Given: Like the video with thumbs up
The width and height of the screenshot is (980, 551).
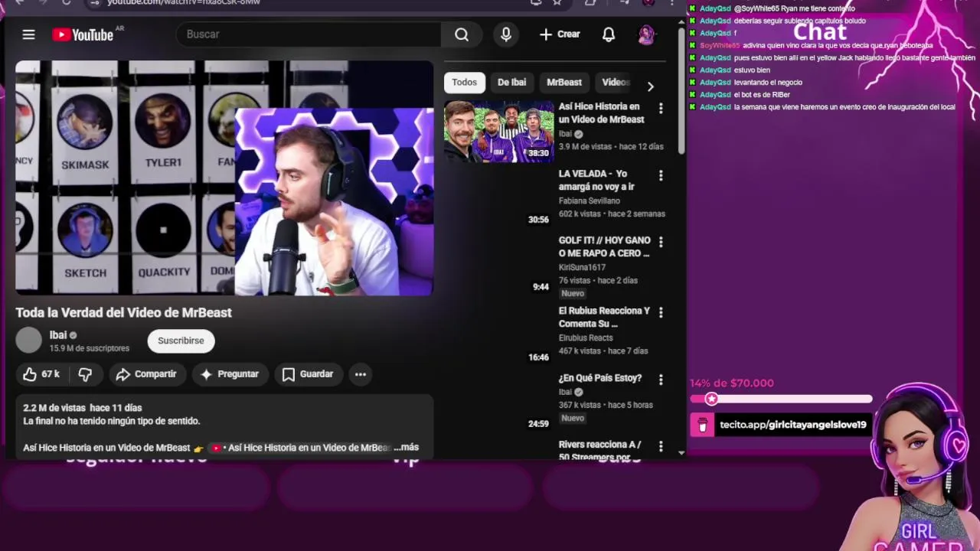Looking at the screenshot, I should point(41,374).
